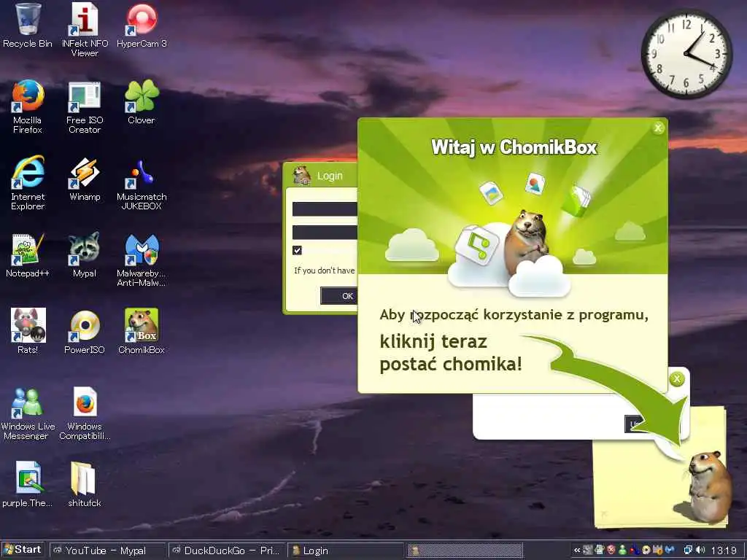Select the Mozilla Firefox desktop icon
747x560 pixels.
click(x=27, y=106)
